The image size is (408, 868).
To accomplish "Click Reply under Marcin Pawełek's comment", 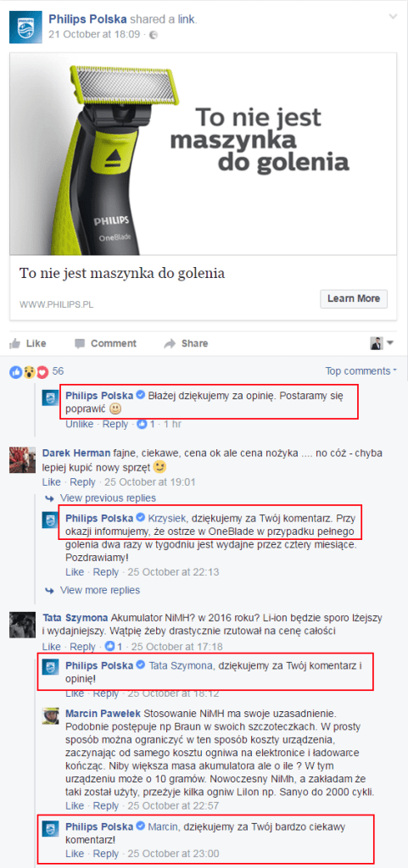I will 106,805.
